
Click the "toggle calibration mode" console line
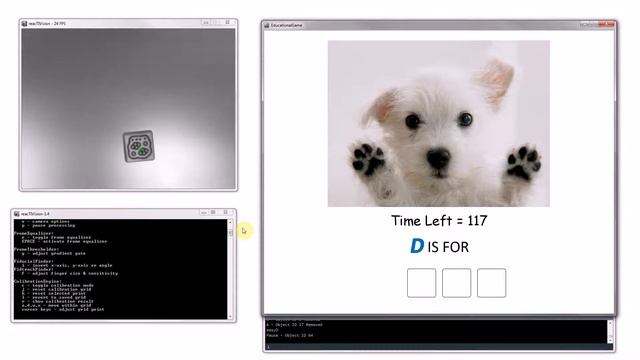[x=58, y=285]
